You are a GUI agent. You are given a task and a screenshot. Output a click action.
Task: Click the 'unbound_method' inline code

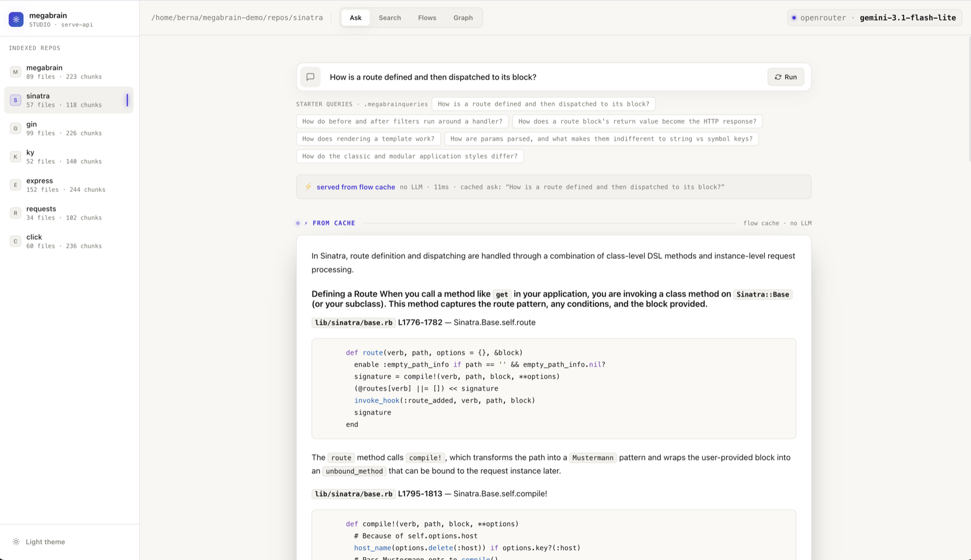(354, 471)
